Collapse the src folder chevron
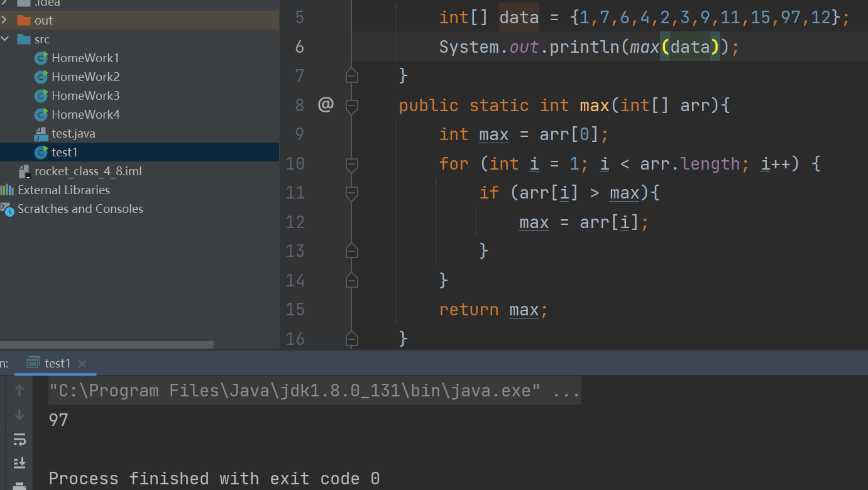Image resolution: width=868 pixels, height=490 pixels. [4, 39]
